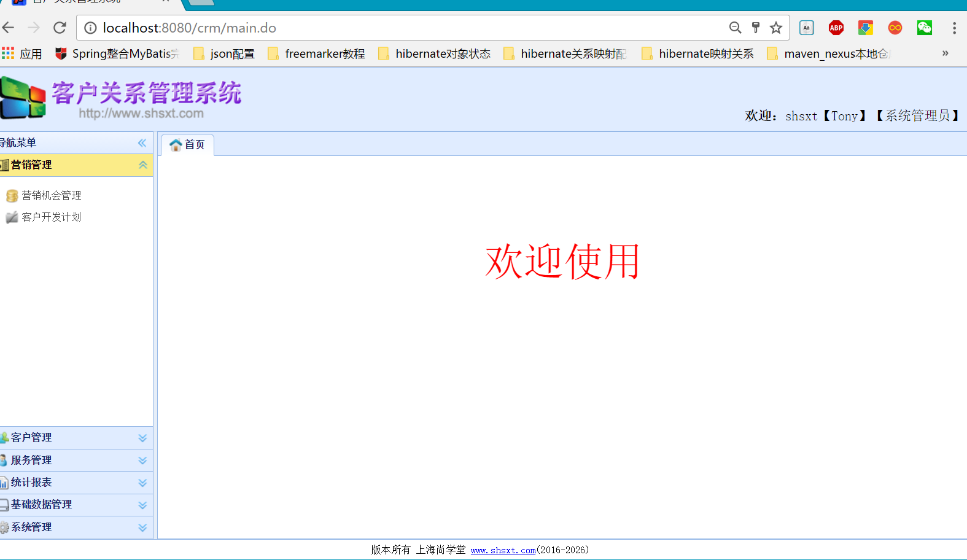Open the hibernate对象状态 bookmark folder

(435, 54)
